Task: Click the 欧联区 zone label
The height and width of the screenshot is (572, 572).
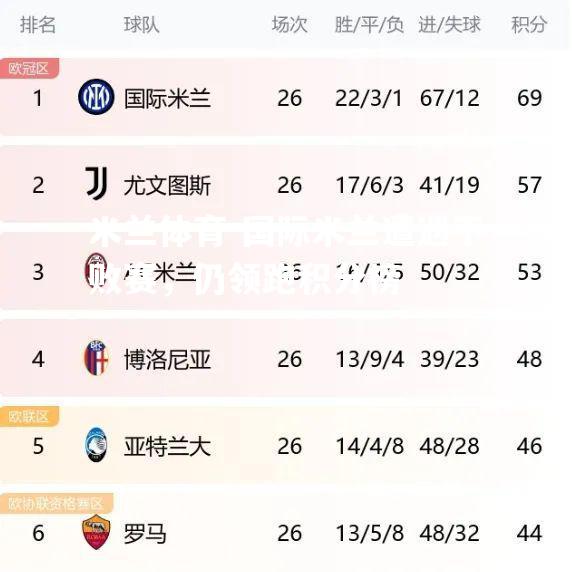Action: 29,416
